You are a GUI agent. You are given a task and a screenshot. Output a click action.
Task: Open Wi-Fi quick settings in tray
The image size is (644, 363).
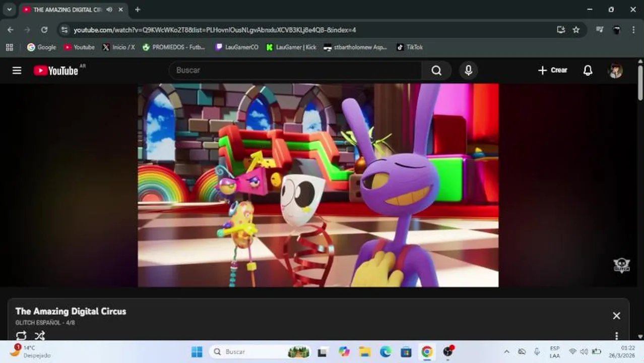coord(572,351)
